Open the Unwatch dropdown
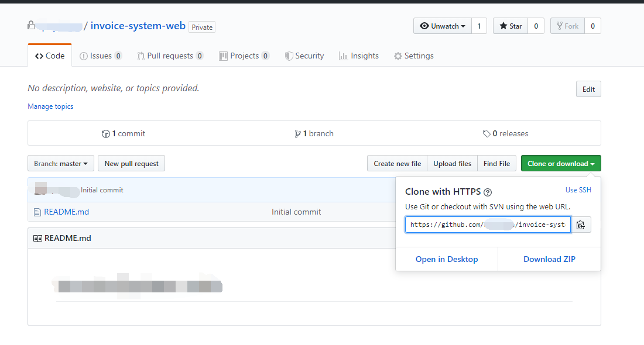Screen dimensions: 644x345 pyautogui.click(x=443, y=26)
